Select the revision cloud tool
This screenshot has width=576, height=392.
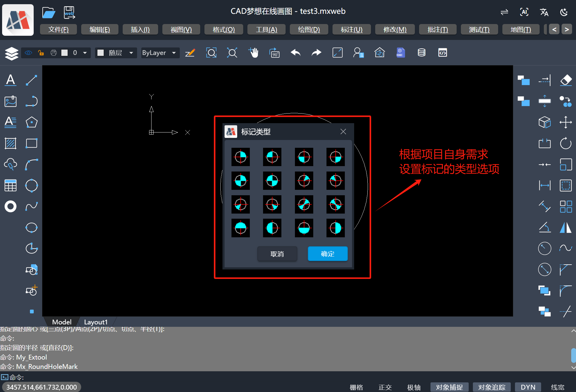(10, 164)
